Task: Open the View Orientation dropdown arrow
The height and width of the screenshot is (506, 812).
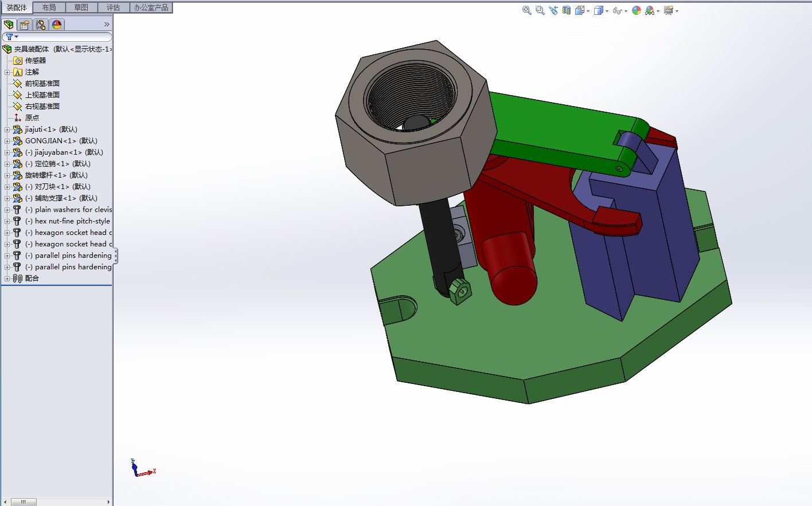Action: coord(588,11)
